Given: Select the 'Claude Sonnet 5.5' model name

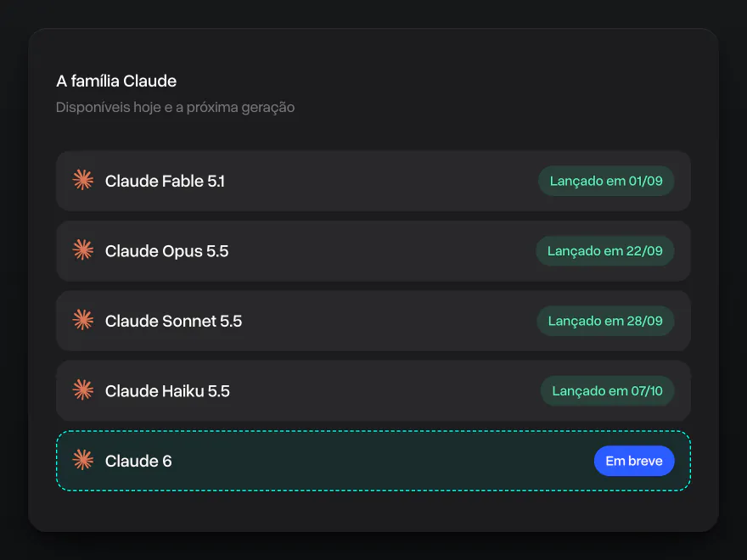Looking at the screenshot, I should [173, 321].
